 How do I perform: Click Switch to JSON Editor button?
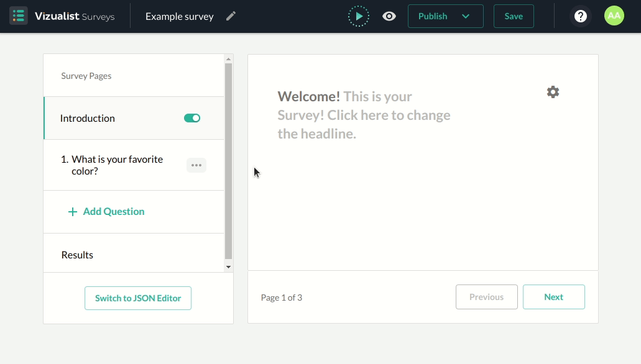tap(138, 298)
